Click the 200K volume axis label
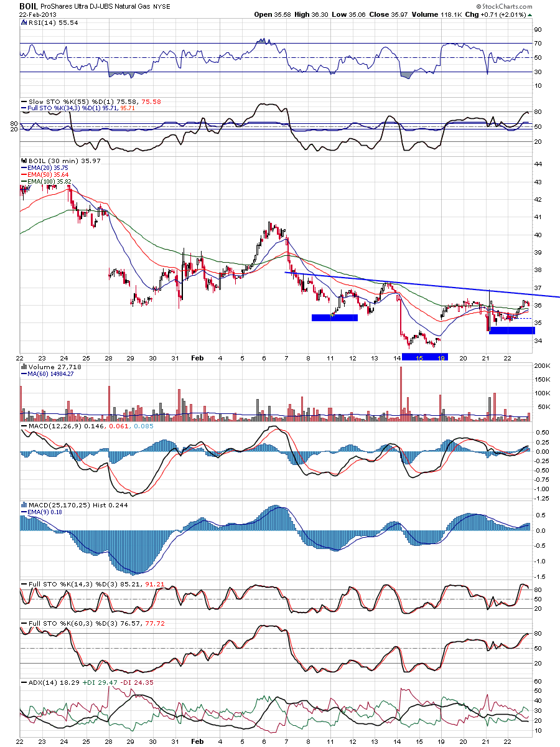Image resolution: width=560 pixels, height=747 pixels. pyautogui.click(x=543, y=367)
